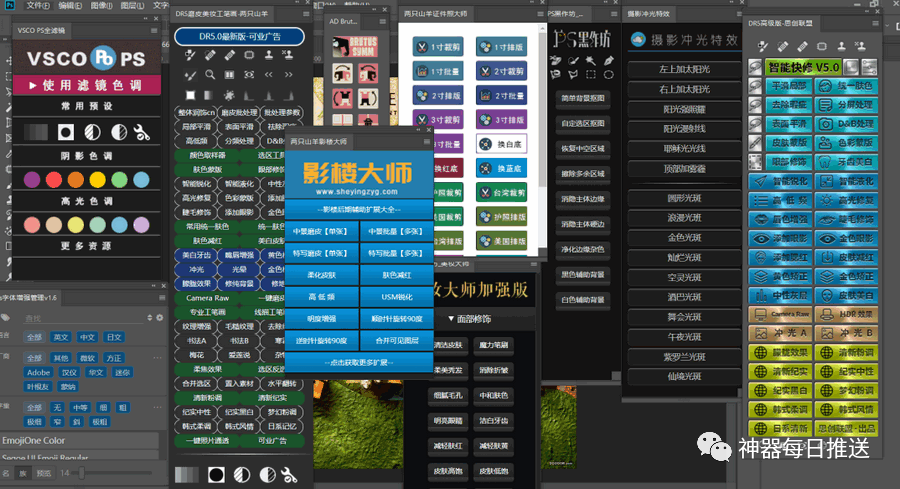900x489 pixels.
Task: Click the tag icon beside font search field
Action: tap(6, 317)
